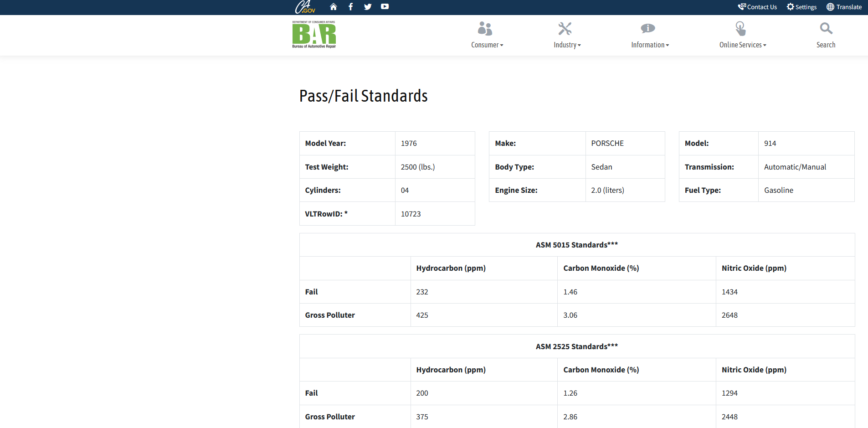The image size is (868, 428).
Task: Select the Search menu label
Action: 826,45
